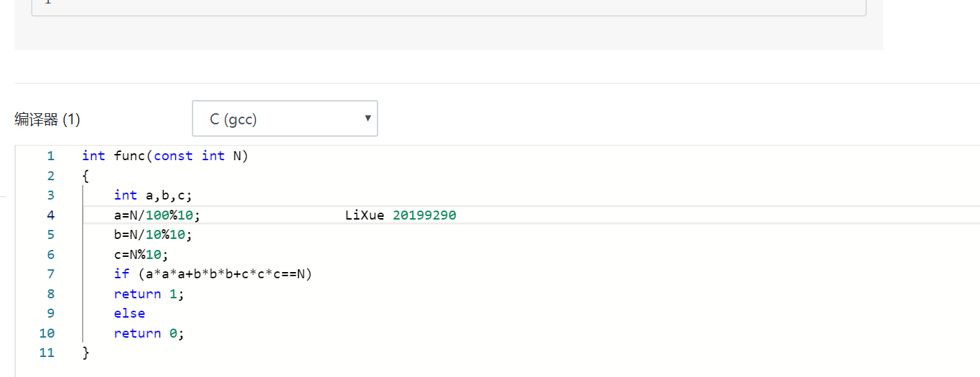The image size is (980, 377).
Task: Click the closing brace on line 11
Action: tap(86, 353)
